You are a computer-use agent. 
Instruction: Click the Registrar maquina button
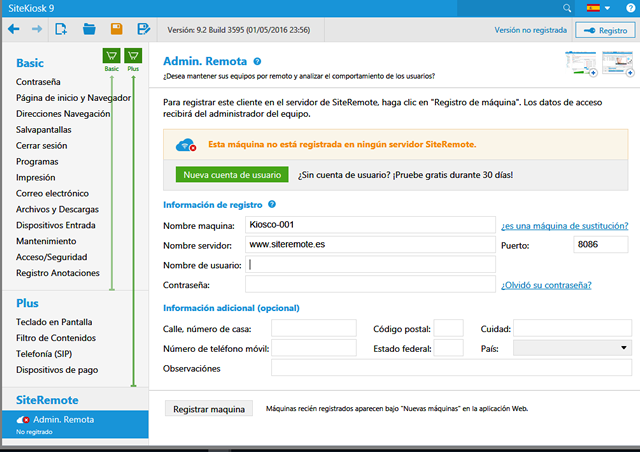tap(209, 409)
